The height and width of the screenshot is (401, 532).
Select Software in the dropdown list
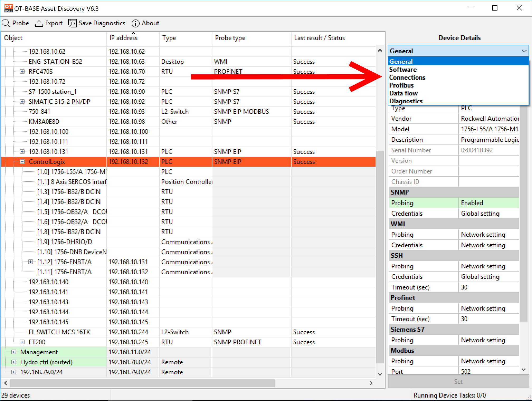click(x=458, y=69)
